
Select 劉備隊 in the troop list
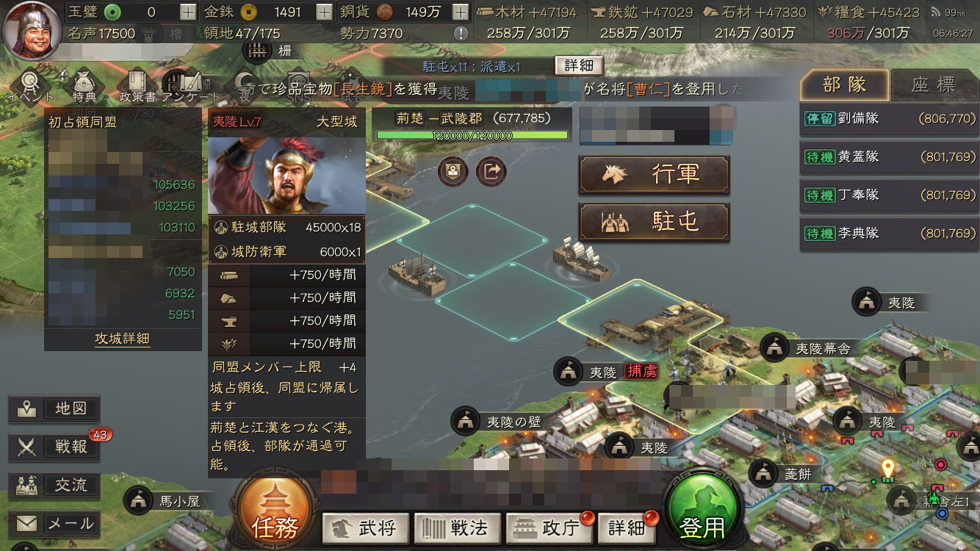[x=889, y=118]
